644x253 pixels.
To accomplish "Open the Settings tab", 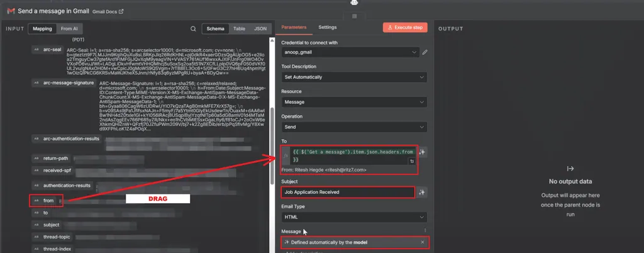I will click(327, 27).
